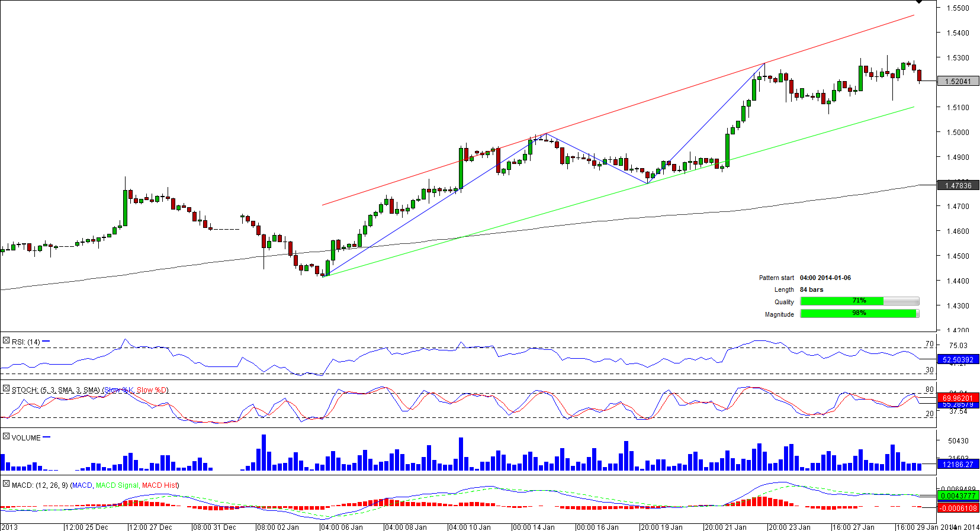
Task: Click the 1.5100 price axis label
Action: pos(958,108)
